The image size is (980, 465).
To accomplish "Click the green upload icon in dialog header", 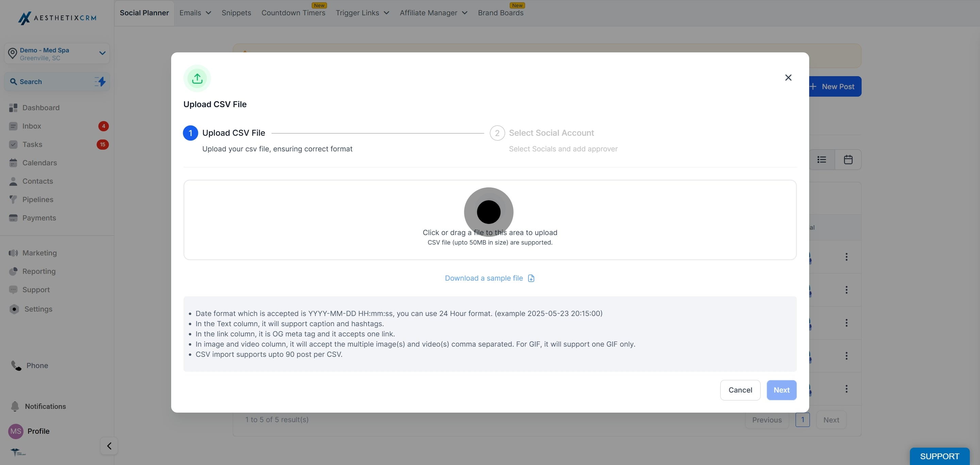I will [x=197, y=78].
